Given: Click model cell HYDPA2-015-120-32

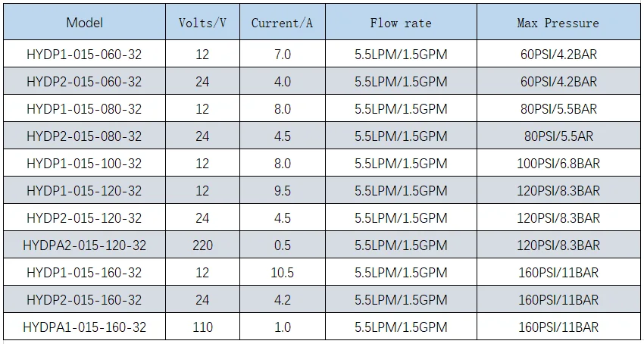Looking at the screenshot, I should pyautogui.click(x=84, y=245).
